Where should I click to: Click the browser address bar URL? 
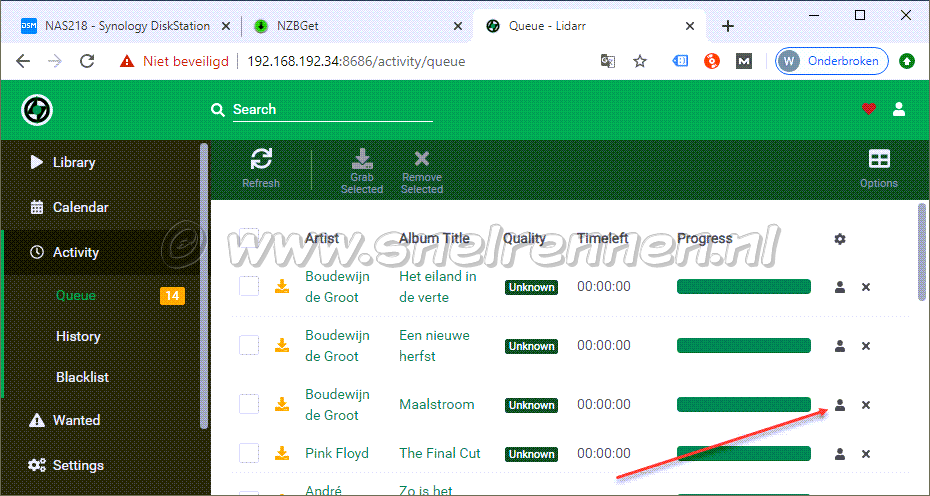click(356, 62)
